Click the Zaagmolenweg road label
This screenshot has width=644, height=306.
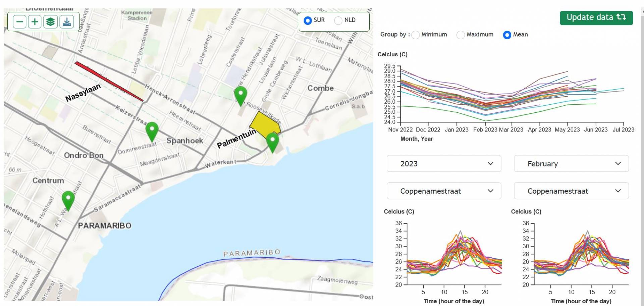337,280
